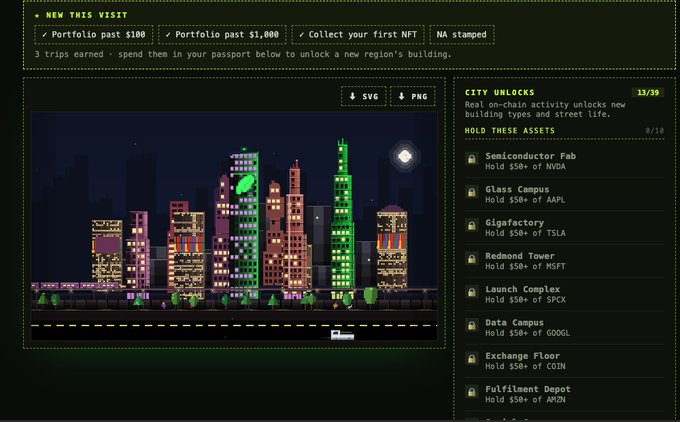The height and width of the screenshot is (422, 680).
Task: Click the lock icon beside Data Campus
Action: pos(471,326)
